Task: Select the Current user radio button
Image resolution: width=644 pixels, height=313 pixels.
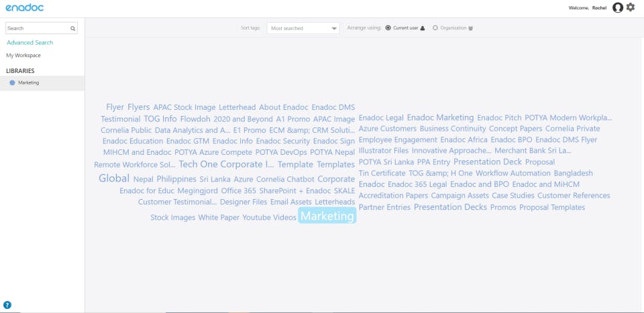Action: [x=388, y=28]
